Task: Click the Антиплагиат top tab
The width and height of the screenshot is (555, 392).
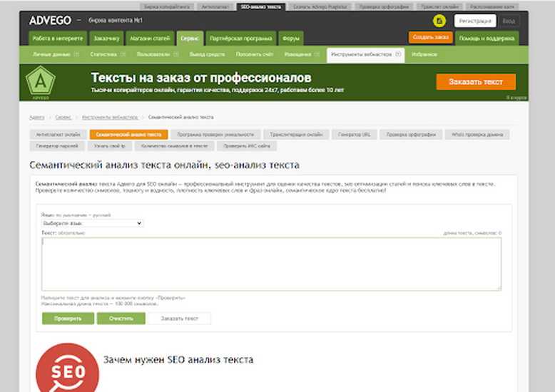Action: pos(215,6)
